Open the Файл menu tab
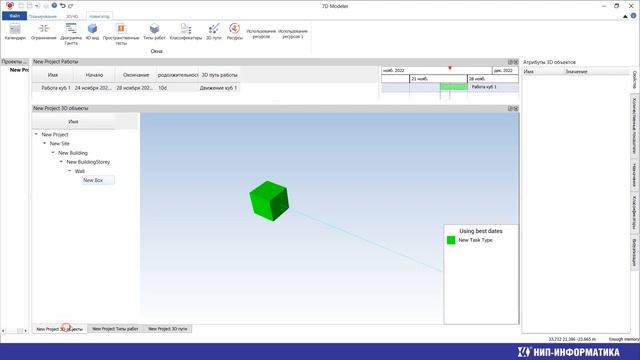640x360 pixels. [14, 16]
